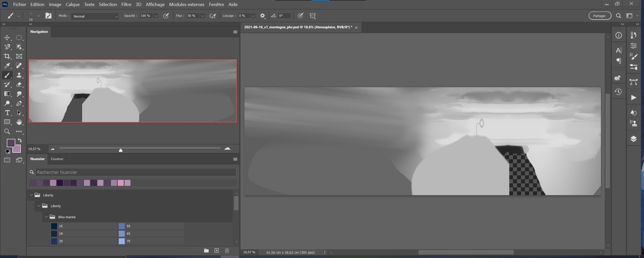644x258 pixels.
Task: Select the Gradient tool
Action: [x=7, y=94]
